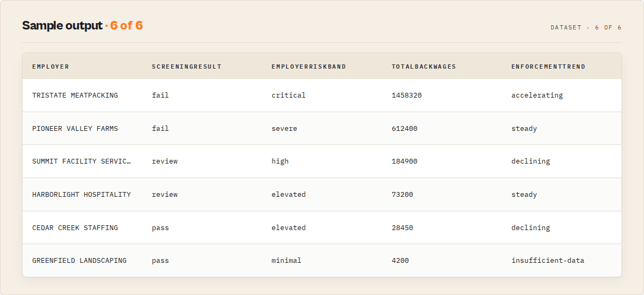Click the 184900 back wages cell
This screenshot has width=644, height=295.
pos(405,161)
